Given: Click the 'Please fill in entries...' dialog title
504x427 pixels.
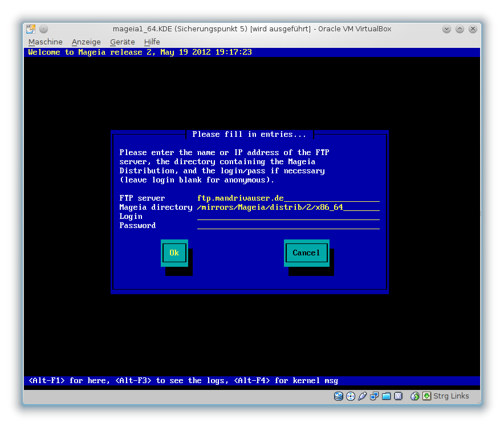Looking at the screenshot, I should click(249, 135).
